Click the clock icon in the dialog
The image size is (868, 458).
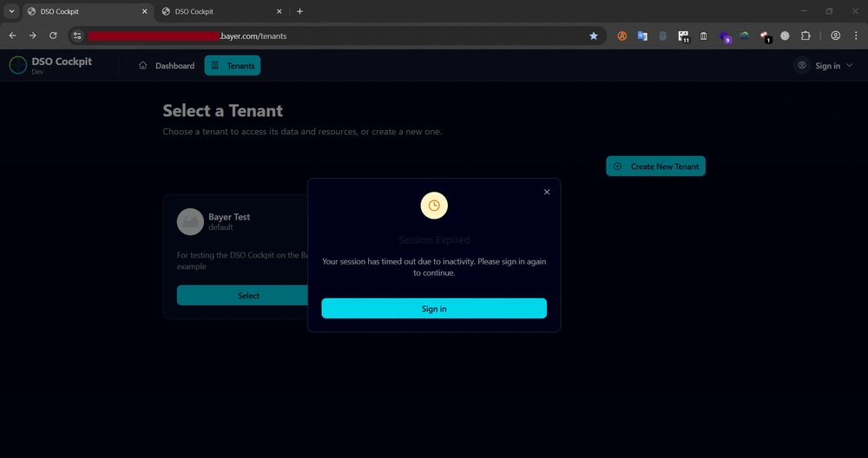[x=434, y=206]
